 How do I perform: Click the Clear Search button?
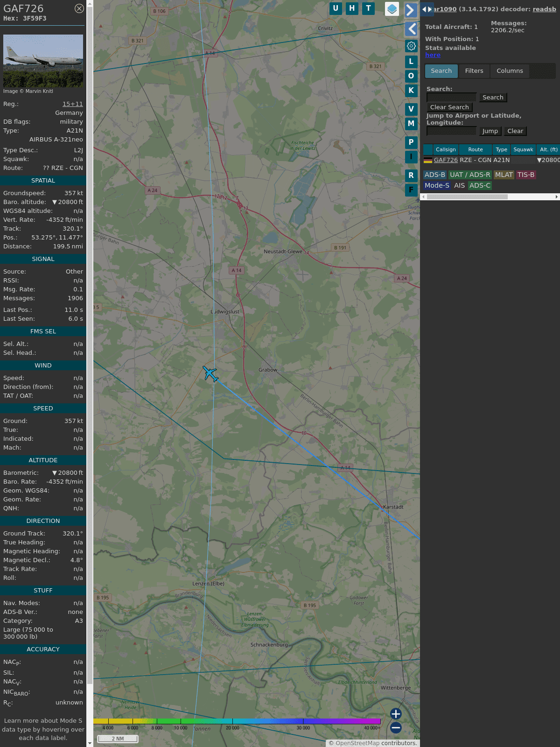point(449,107)
